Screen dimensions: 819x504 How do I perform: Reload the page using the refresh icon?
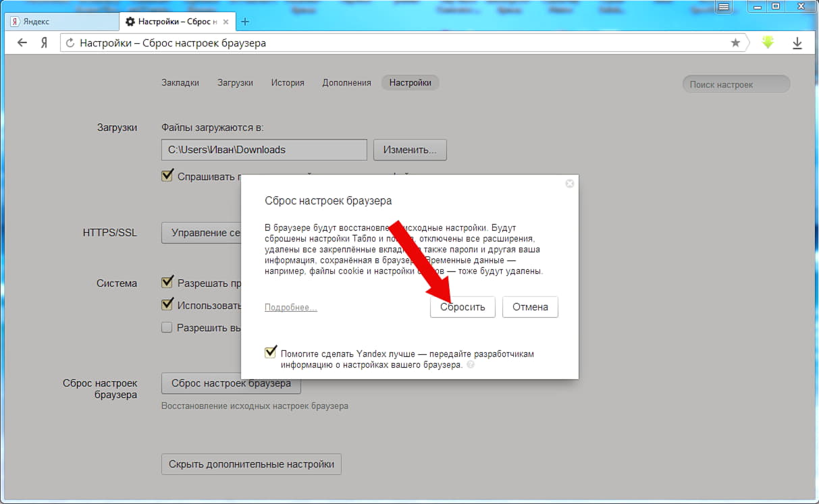click(x=70, y=43)
